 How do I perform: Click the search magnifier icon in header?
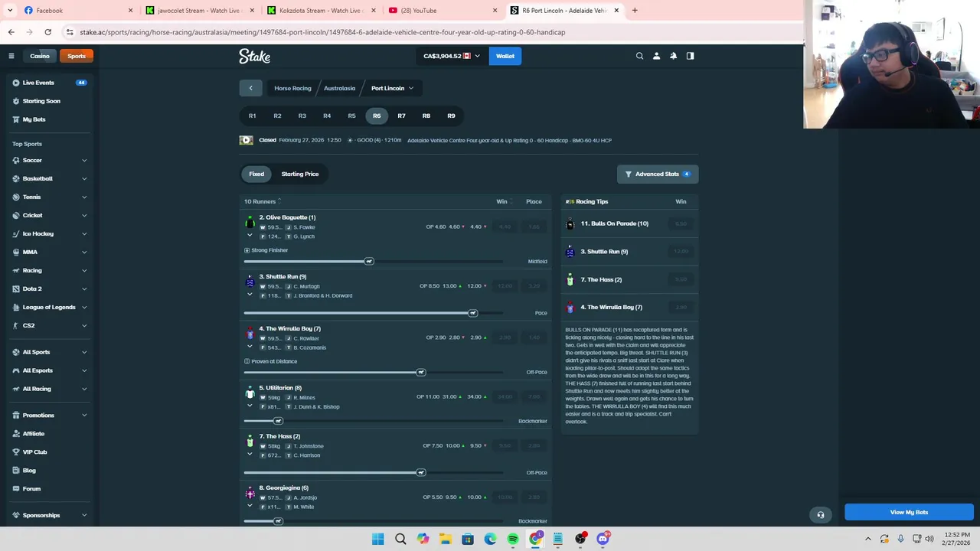tap(639, 56)
